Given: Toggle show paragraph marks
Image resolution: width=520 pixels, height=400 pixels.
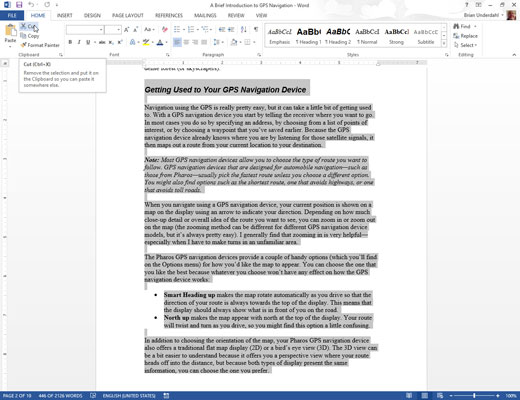Looking at the screenshot, I should (256, 30).
